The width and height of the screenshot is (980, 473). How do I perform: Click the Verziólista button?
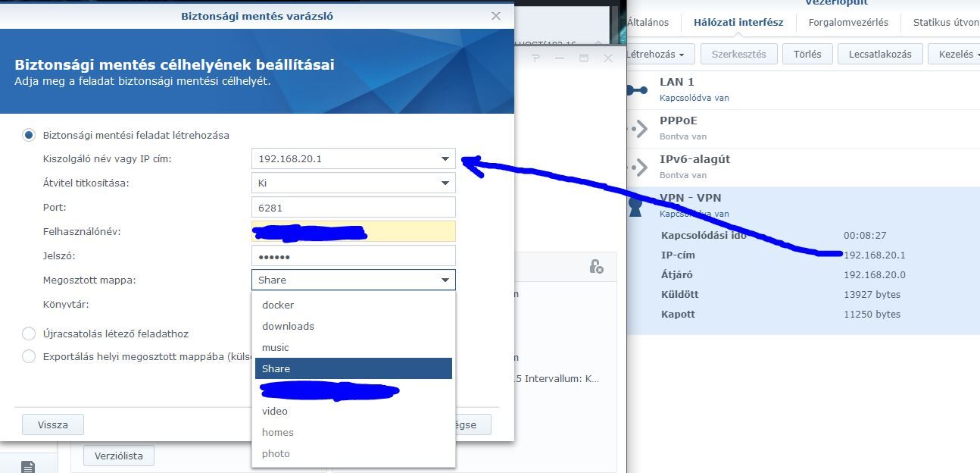coord(119,456)
